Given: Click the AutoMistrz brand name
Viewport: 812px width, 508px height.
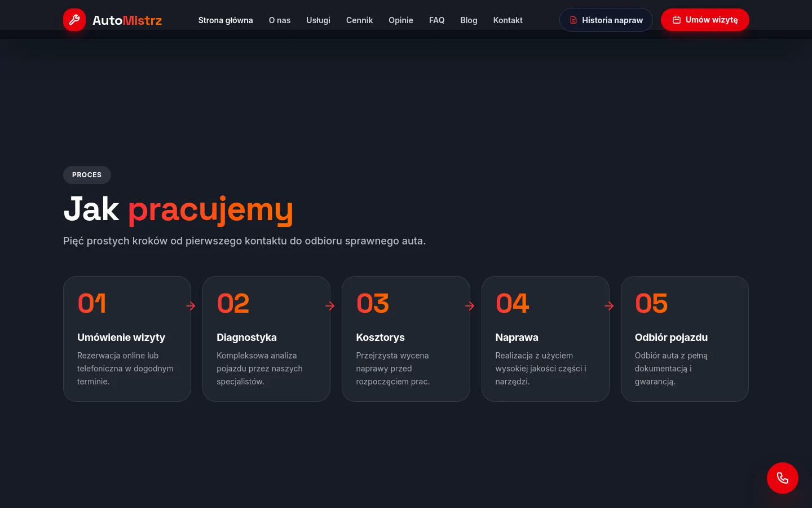Looking at the screenshot, I should (127, 20).
